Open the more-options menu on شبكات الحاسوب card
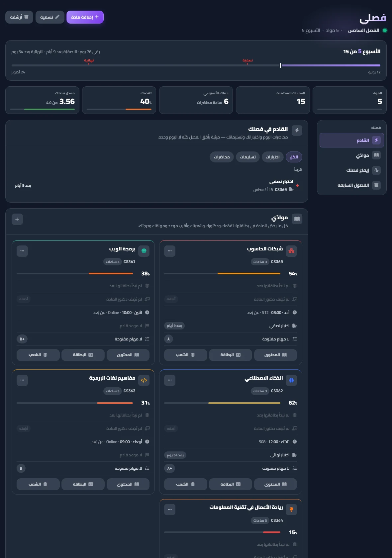The image size is (392, 558). point(170,251)
